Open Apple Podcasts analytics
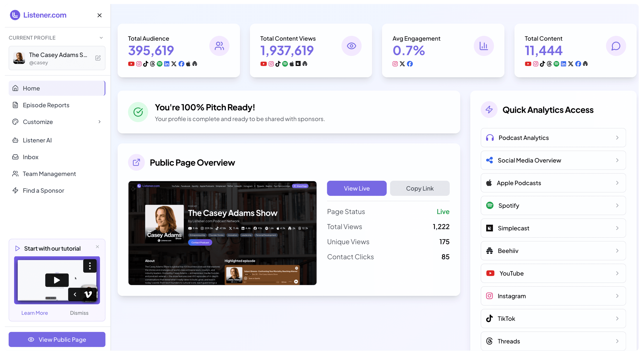 553,183
